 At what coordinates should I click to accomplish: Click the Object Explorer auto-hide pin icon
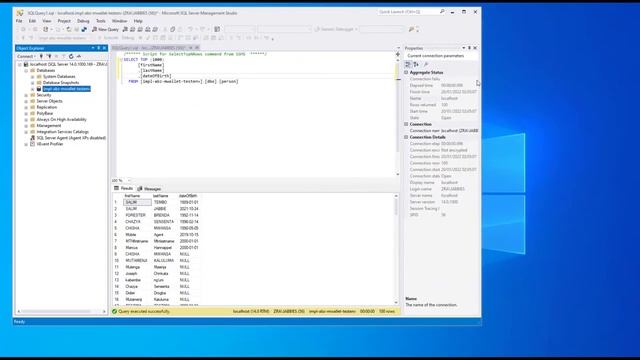(x=98, y=48)
